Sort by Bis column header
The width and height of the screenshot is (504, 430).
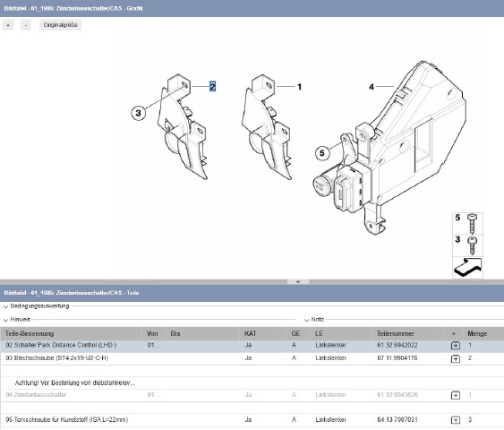tap(202, 333)
